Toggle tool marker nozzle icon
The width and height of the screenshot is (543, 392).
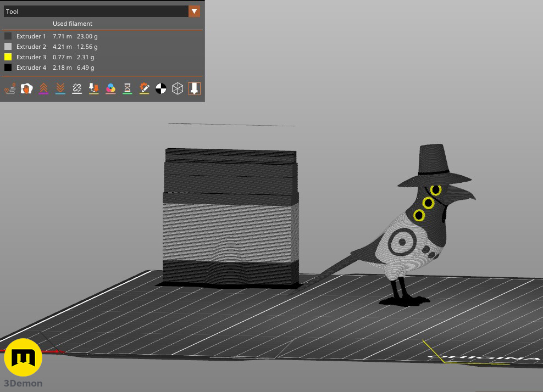point(194,88)
